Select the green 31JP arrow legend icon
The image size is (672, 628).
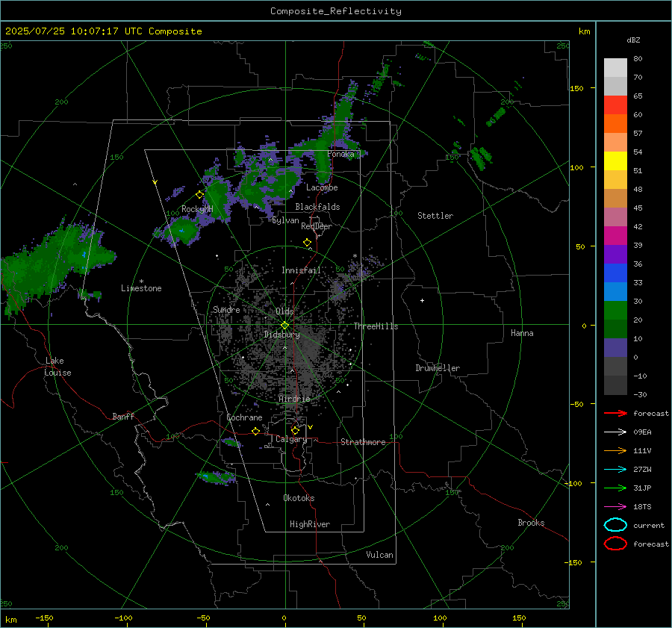(x=615, y=488)
